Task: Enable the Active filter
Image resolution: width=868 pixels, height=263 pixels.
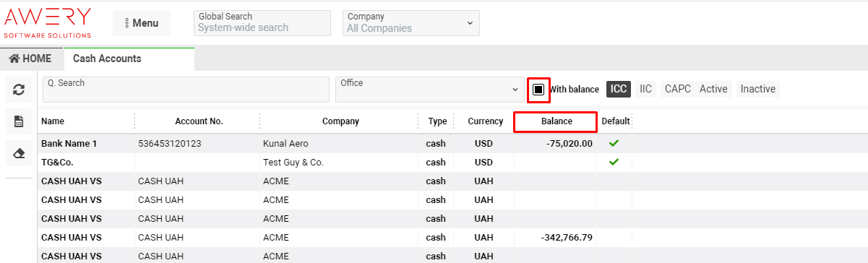Action: pos(713,89)
